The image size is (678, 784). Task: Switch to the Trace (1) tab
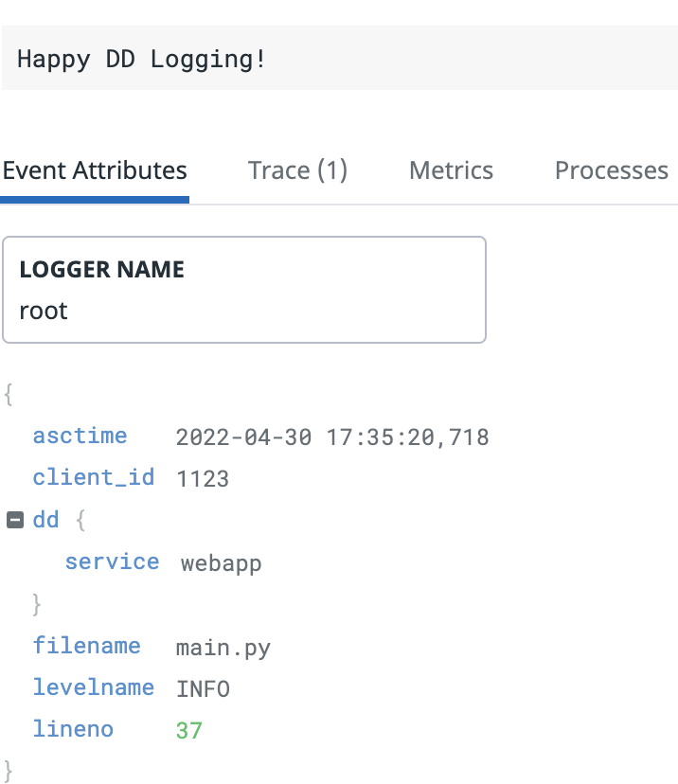pyautogui.click(x=297, y=170)
